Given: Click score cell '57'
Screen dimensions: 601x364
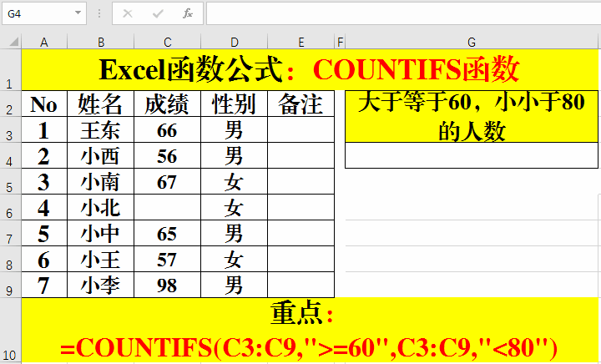Looking at the screenshot, I should click(167, 259).
